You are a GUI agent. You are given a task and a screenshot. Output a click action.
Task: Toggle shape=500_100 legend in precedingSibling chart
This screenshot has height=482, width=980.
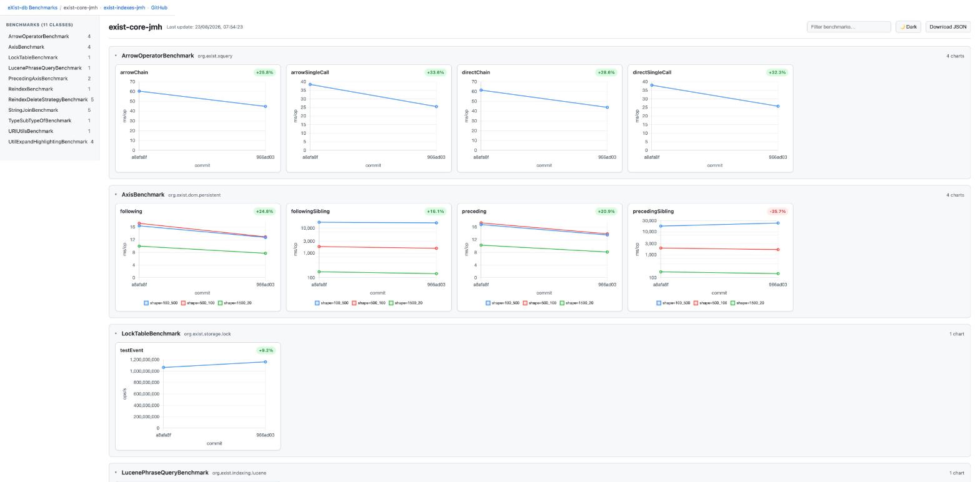pos(711,303)
